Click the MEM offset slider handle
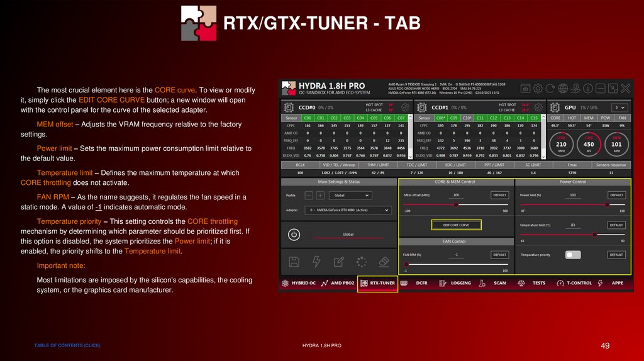The width and height of the screenshot is (644, 361). [x=456, y=204]
